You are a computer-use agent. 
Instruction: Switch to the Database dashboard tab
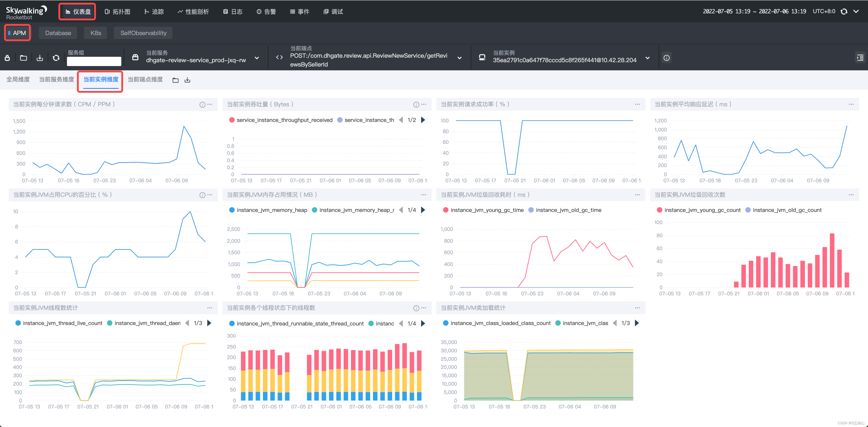click(x=58, y=33)
